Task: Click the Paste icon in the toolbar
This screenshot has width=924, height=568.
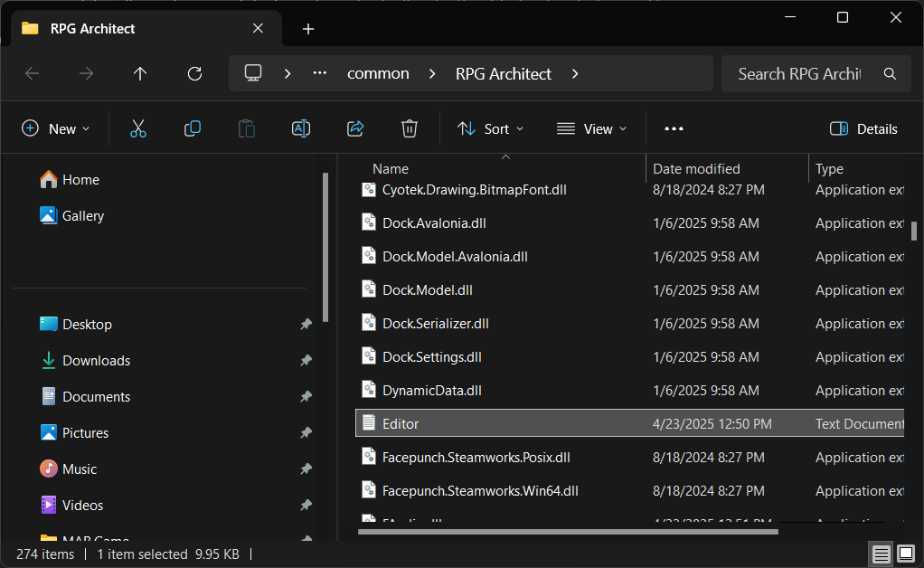Action: click(x=246, y=128)
